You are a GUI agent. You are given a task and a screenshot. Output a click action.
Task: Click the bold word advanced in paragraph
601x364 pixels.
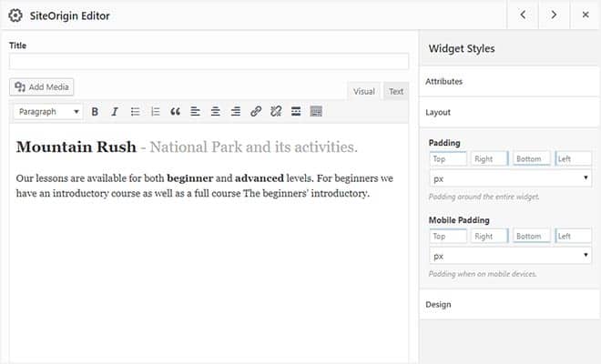(x=260, y=178)
